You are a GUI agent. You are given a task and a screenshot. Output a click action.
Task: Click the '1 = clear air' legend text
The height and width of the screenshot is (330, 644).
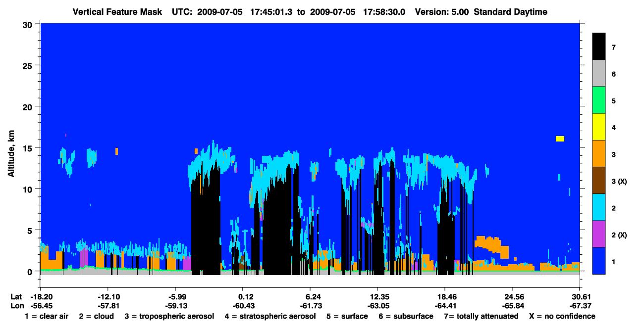click(47, 316)
